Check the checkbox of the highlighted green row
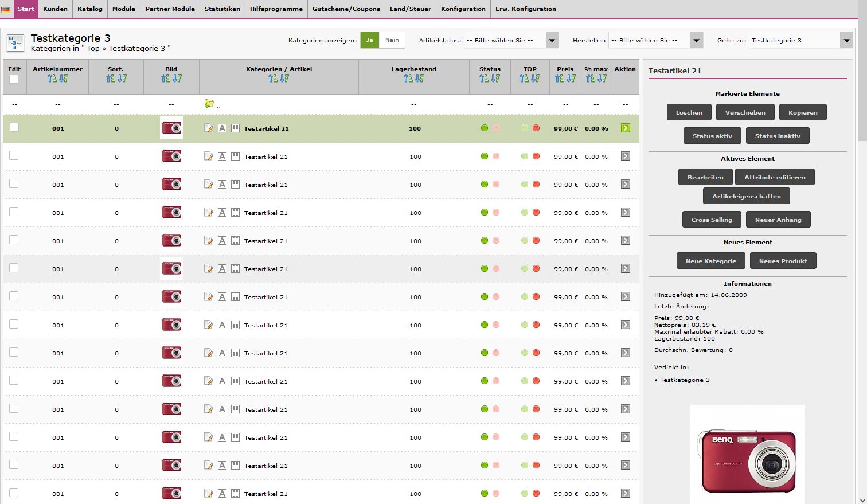Image resolution: width=867 pixels, height=504 pixels. 14,128
